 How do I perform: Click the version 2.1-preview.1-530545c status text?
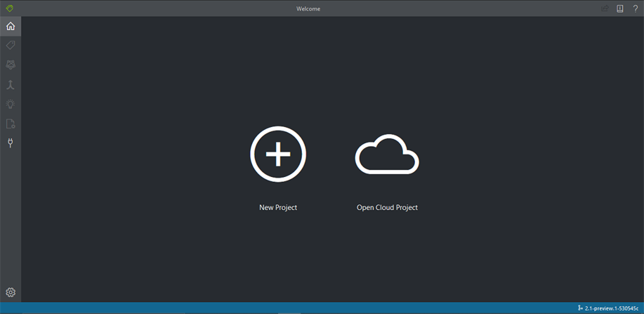[x=612, y=308]
